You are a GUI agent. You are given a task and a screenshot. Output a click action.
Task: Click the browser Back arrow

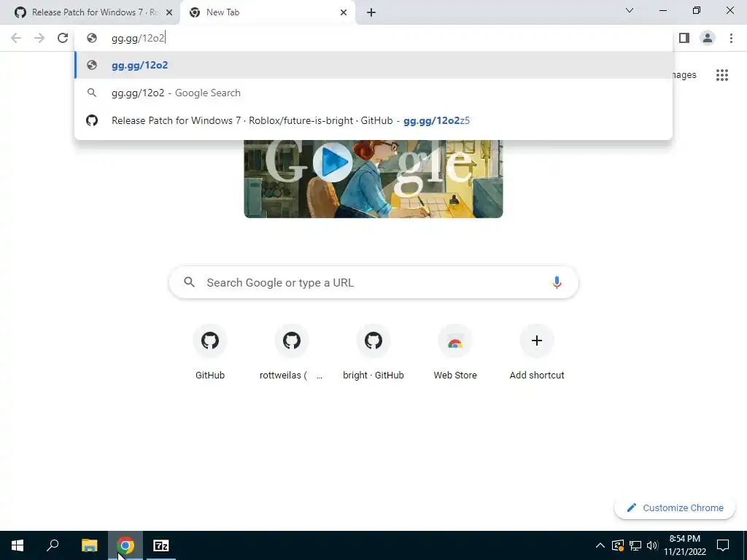point(16,38)
